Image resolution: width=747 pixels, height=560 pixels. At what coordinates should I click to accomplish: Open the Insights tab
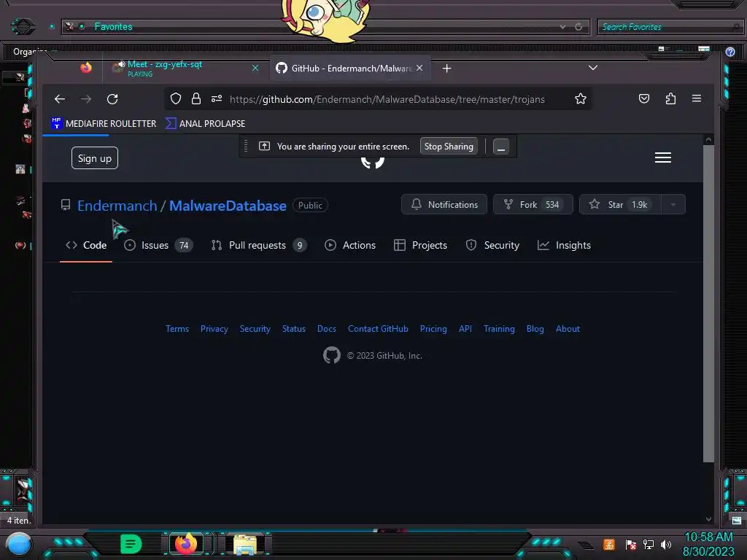564,245
